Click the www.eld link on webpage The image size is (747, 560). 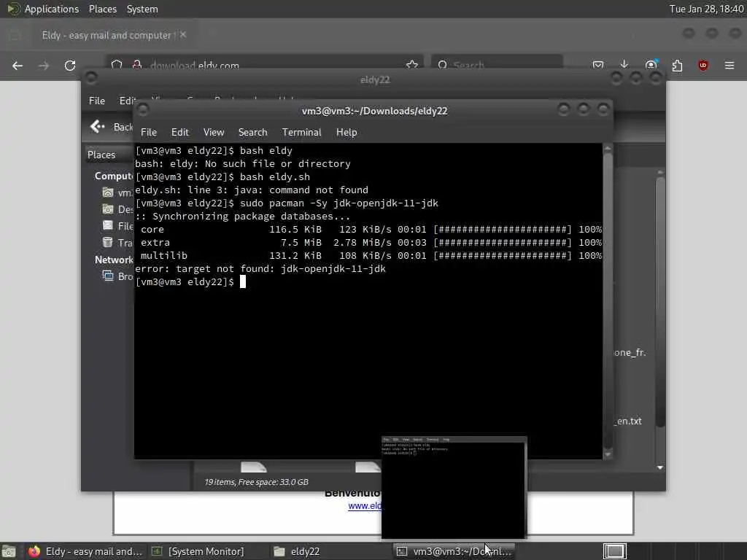365,506
